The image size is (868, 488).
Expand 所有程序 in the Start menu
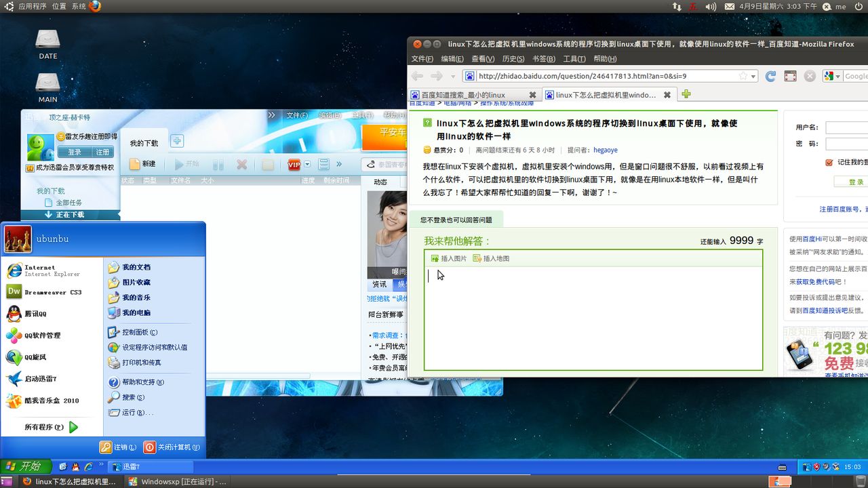pyautogui.click(x=52, y=427)
